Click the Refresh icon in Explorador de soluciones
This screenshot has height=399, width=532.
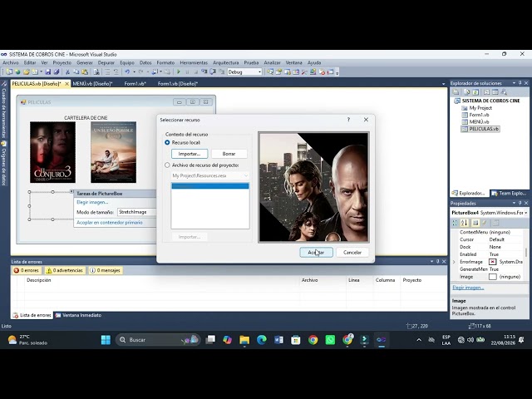[475, 92]
